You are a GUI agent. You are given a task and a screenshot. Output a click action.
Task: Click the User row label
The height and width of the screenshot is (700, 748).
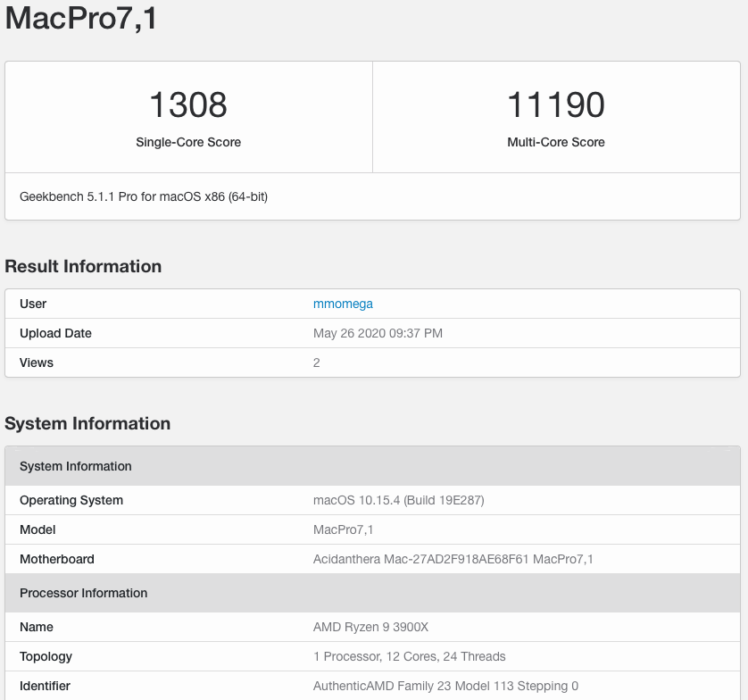pyautogui.click(x=33, y=304)
